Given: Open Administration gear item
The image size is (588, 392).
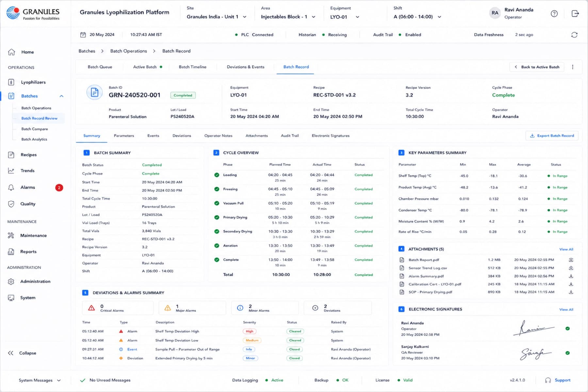Looking at the screenshot, I should (35, 281).
